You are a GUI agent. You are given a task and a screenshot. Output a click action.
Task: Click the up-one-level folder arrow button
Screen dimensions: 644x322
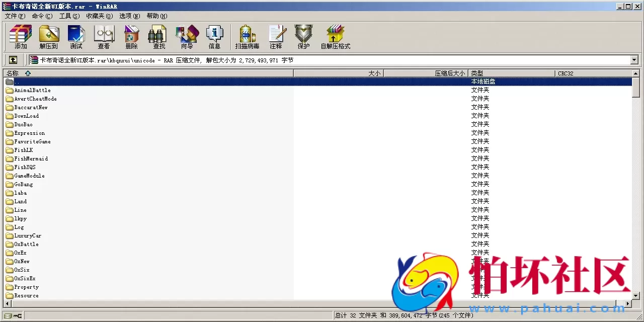tap(13, 59)
